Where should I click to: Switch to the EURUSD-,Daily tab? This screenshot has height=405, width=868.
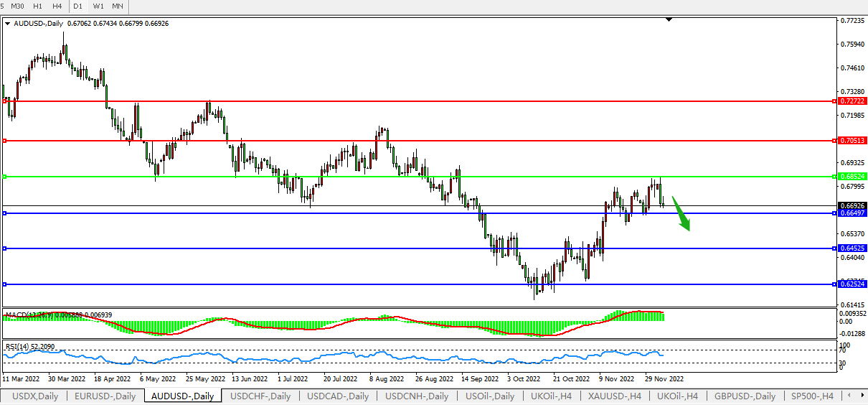coord(105,396)
